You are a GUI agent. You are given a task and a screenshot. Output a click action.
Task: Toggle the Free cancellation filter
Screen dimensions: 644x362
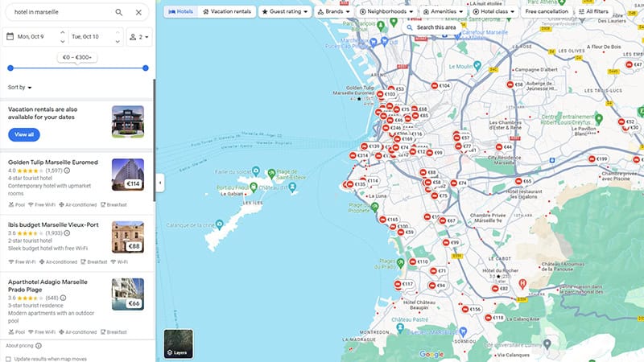coord(547,12)
